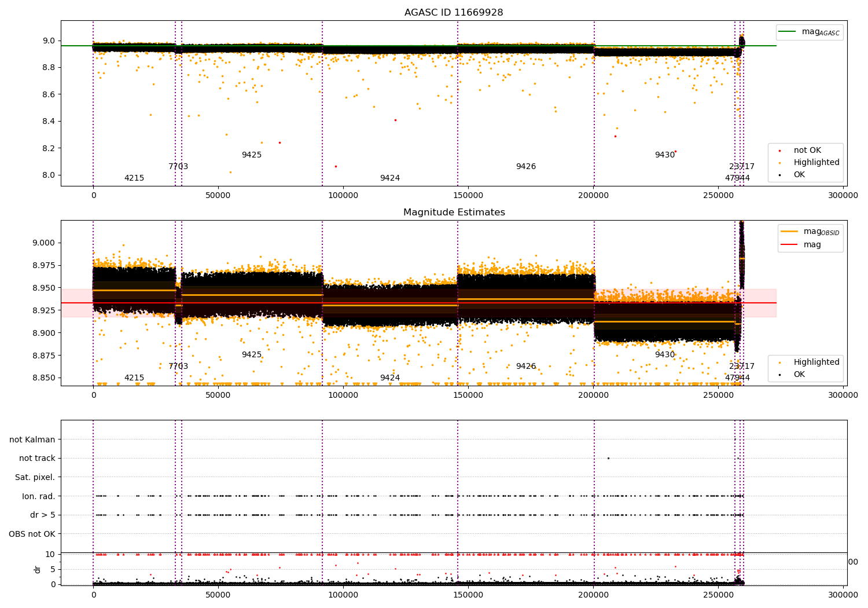The width and height of the screenshot is (868, 608).
Task: Click the 'Ion. rad.' axis label
Action: 39,496
